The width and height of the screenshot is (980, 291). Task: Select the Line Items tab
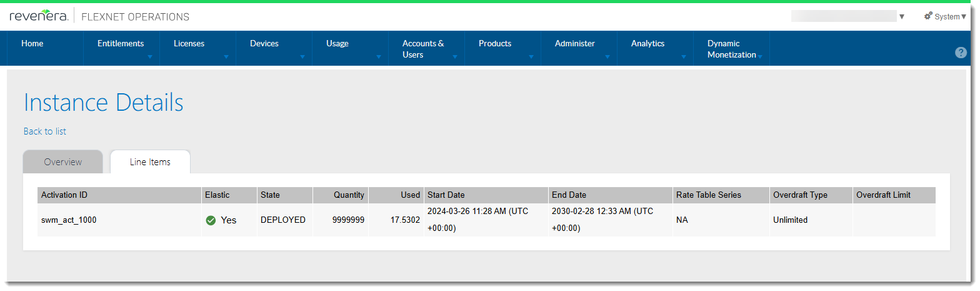(150, 162)
